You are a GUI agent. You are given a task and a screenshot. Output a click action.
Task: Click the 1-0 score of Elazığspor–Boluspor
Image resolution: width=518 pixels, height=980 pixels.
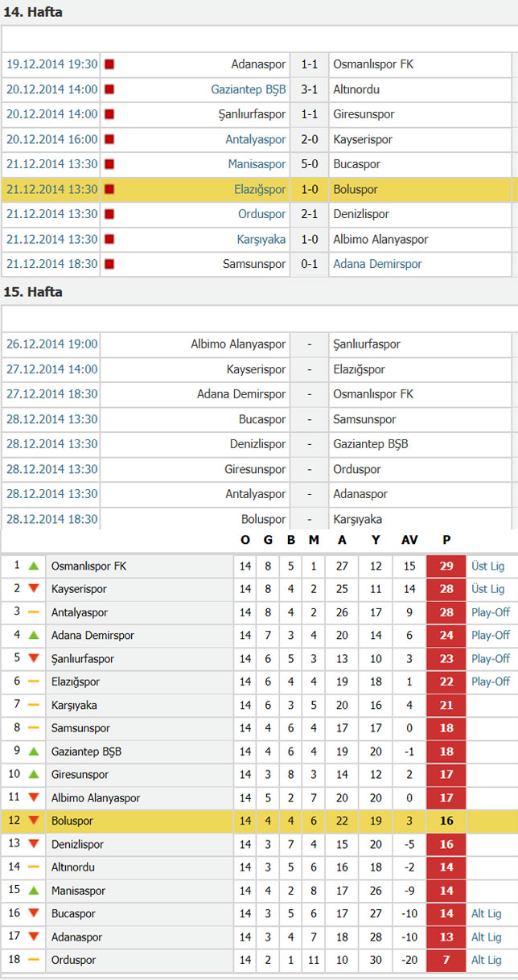tap(309, 189)
